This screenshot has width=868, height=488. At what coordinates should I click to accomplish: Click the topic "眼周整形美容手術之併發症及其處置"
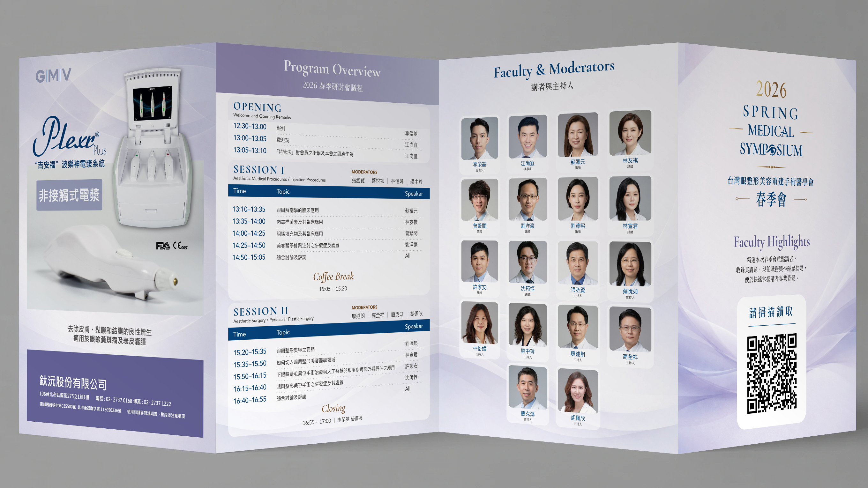click(310, 385)
